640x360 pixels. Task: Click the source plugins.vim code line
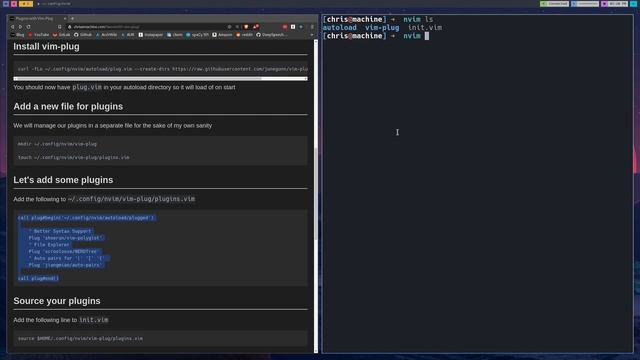click(x=80, y=338)
